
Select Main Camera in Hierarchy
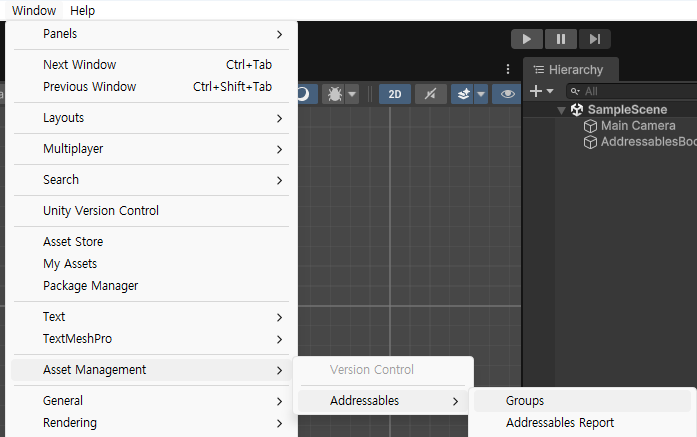(x=638, y=126)
